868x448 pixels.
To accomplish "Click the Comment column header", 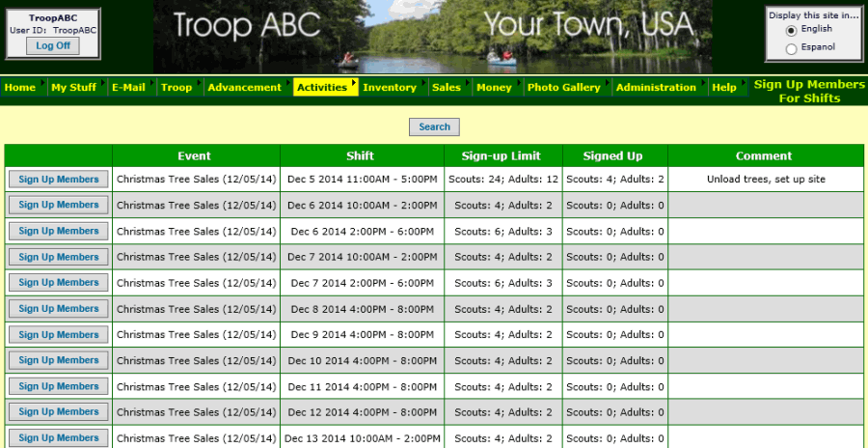I will 766,155.
